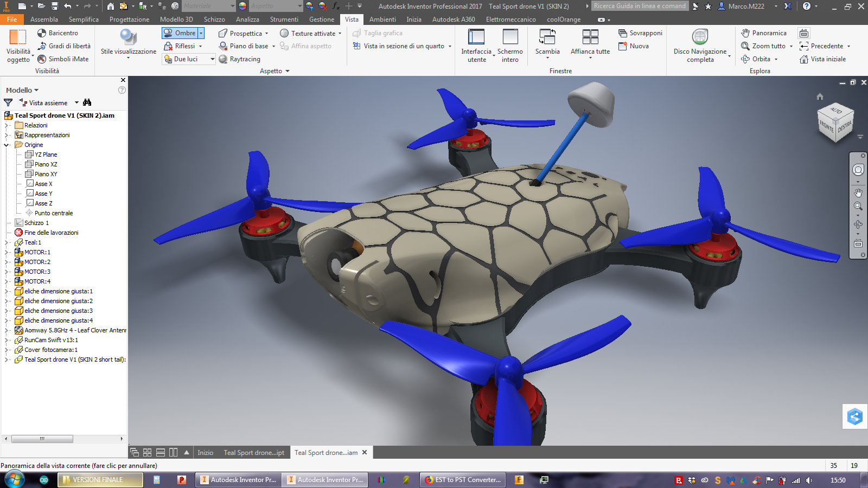This screenshot has width=868, height=488.
Task: Go to the Inizio document tab
Action: click(205, 453)
